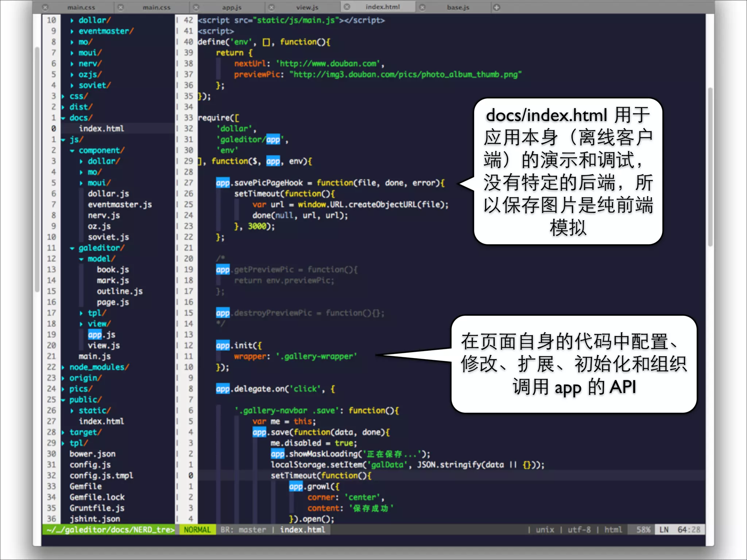Image resolution: width=747 pixels, height=560 pixels.
Task: Open view.js in the galeditor tree folder
Action: click(x=104, y=346)
